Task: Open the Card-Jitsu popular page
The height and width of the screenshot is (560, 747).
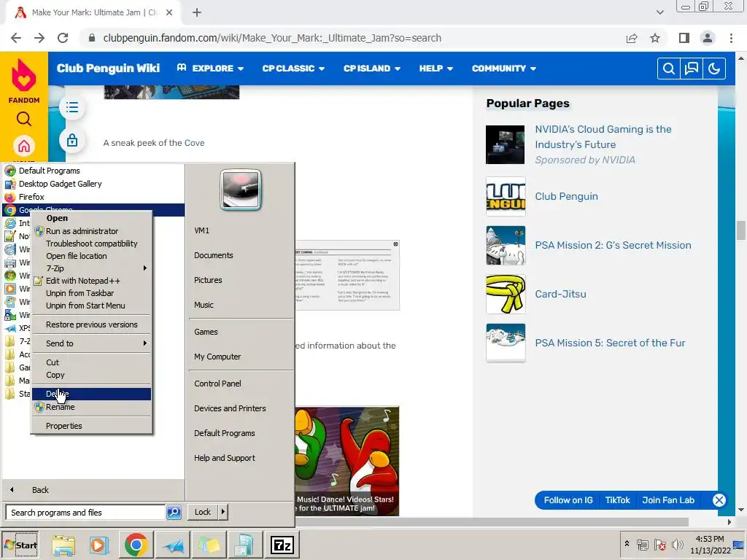Action: click(560, 294)
